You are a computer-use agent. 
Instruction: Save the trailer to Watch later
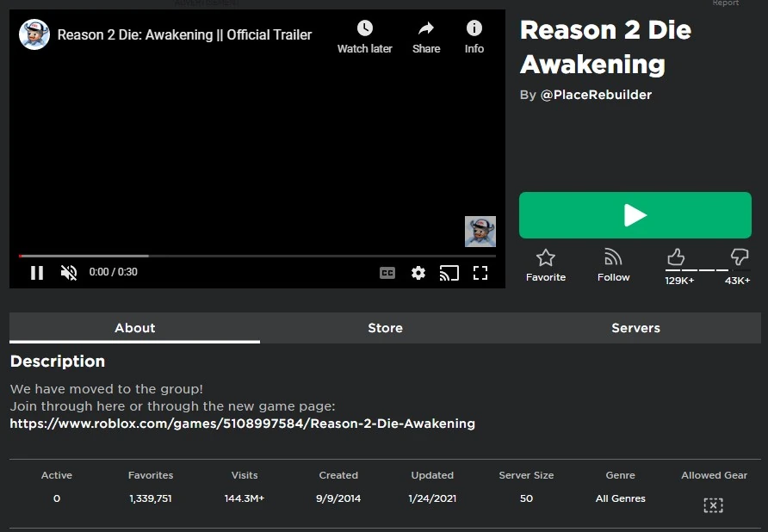(364, 35)
